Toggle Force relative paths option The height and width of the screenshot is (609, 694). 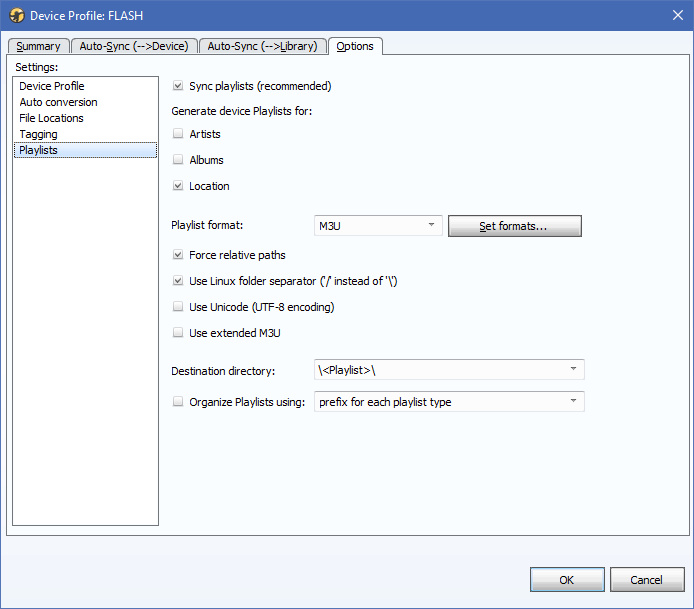[x=178, y=255]
